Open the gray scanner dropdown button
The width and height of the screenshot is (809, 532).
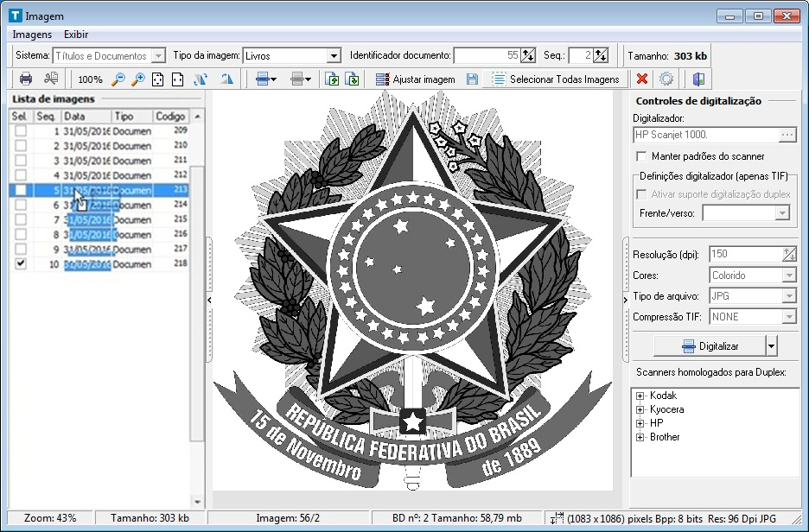tap(301, 79)
